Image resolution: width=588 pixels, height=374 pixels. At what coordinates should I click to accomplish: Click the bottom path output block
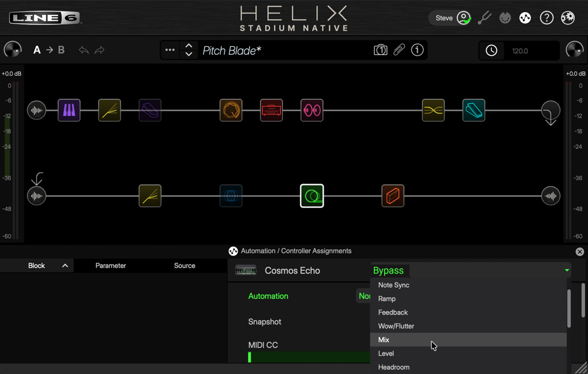pos(551,196)
